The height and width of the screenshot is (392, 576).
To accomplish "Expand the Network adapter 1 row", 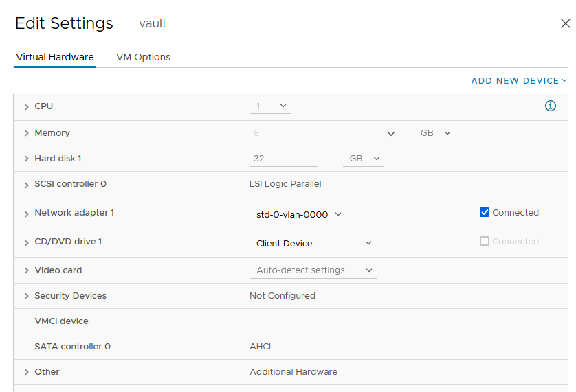I will pos(26,214).
